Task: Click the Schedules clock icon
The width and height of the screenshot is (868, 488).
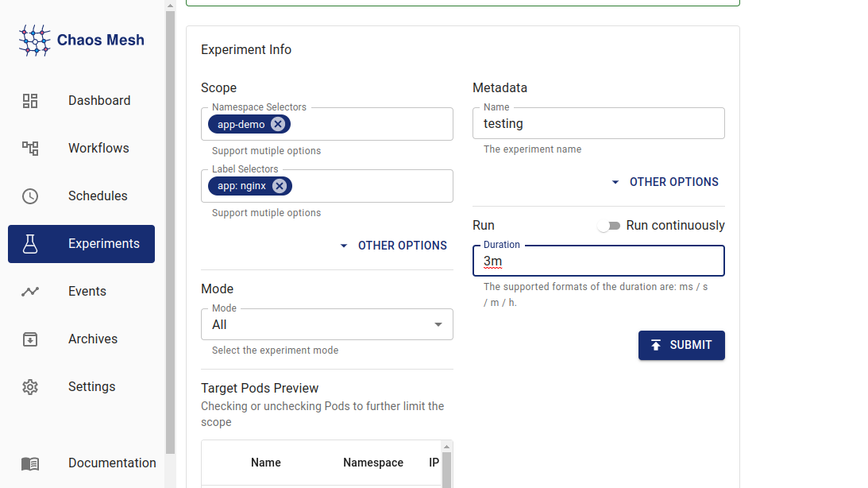Action: coord(30,196)
